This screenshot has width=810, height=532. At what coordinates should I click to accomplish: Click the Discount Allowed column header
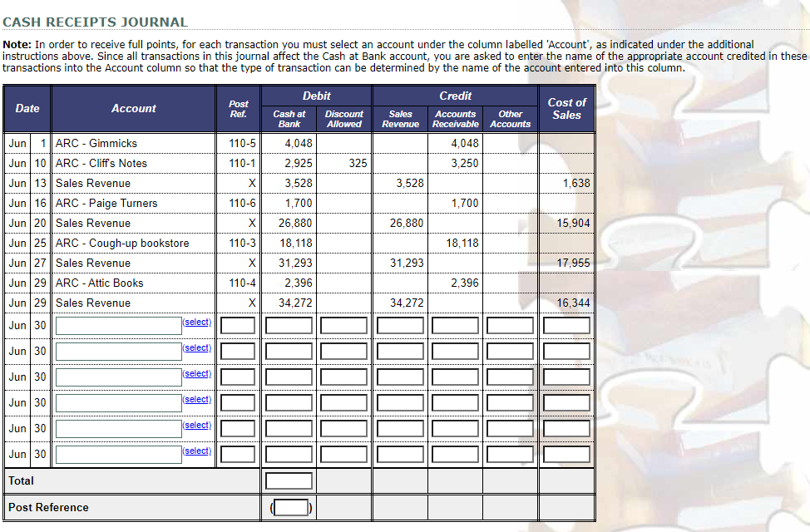point(344,119)
